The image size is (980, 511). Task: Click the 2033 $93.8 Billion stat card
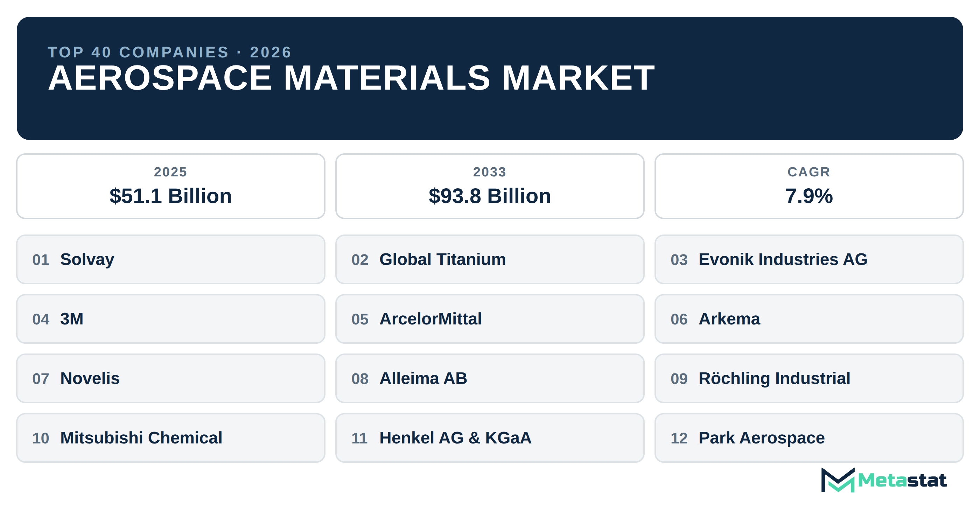tap(490, 186)
